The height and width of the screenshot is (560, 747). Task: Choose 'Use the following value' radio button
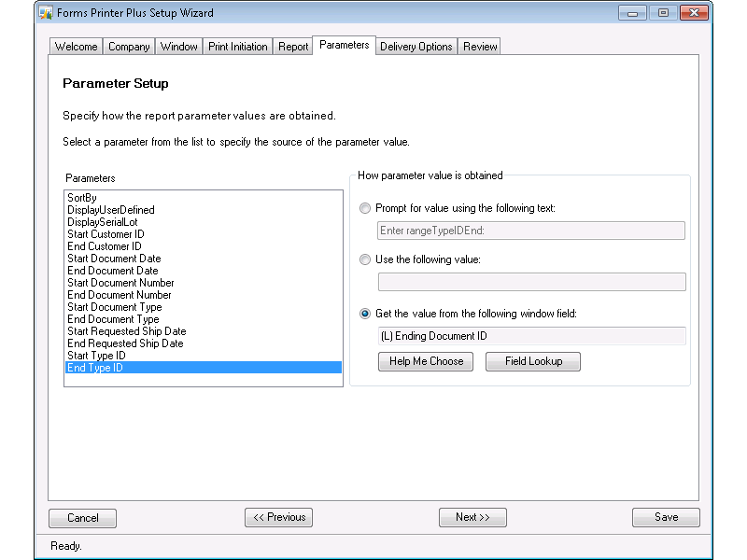[x=365, y=259]
